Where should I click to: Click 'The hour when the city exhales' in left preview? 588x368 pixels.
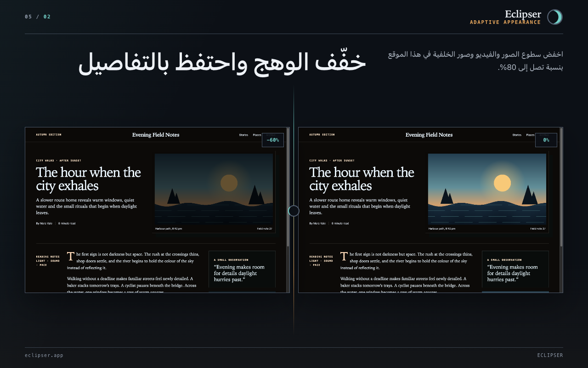coord(89,179)
